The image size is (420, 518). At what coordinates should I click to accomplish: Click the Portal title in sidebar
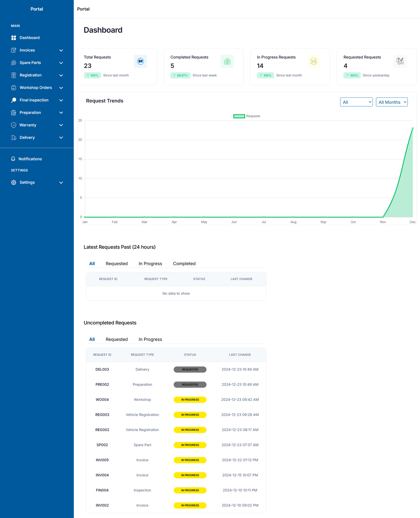pos(37,9)
